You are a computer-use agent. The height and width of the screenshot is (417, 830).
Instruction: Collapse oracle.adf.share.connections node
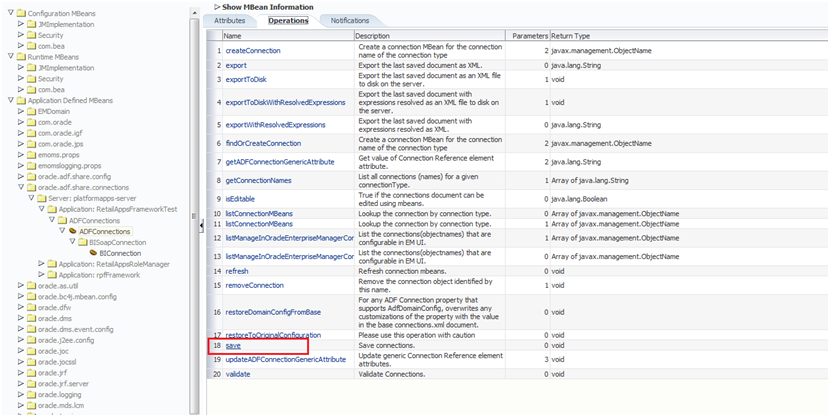(x=21, y=187)
